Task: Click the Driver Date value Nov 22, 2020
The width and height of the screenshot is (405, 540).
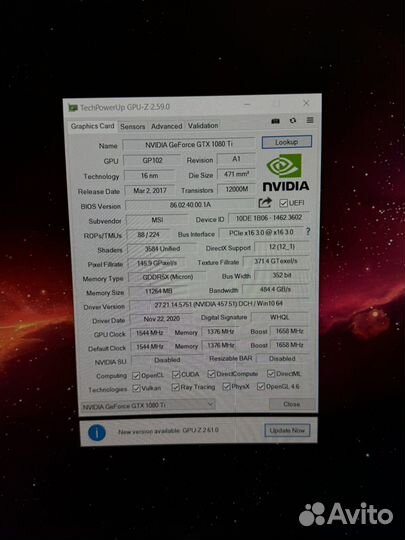Action: 162,319
